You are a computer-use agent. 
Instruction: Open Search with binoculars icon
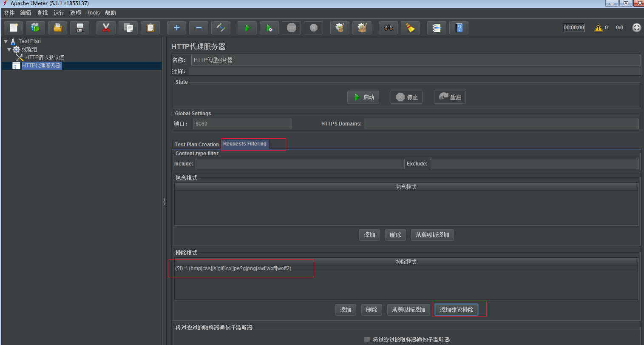pos(389,28)
